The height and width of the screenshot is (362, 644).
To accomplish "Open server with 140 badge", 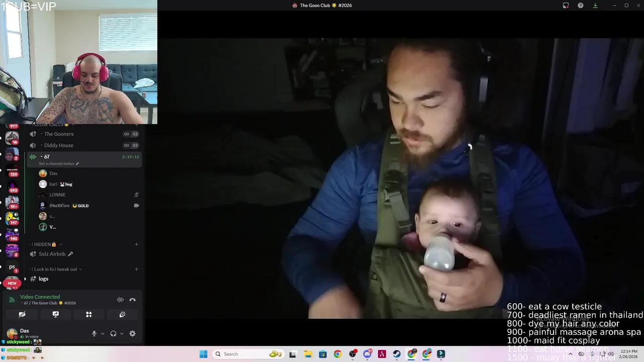I will coord(12,234).
